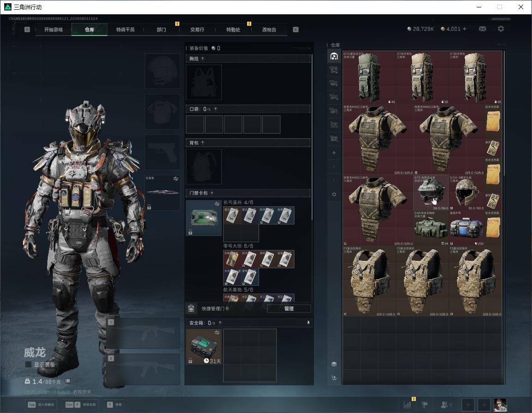The width and height of the screenshot is (532, 413).
Task: Click the help icon next to 安全箱
Action: (x=220, y=323)
